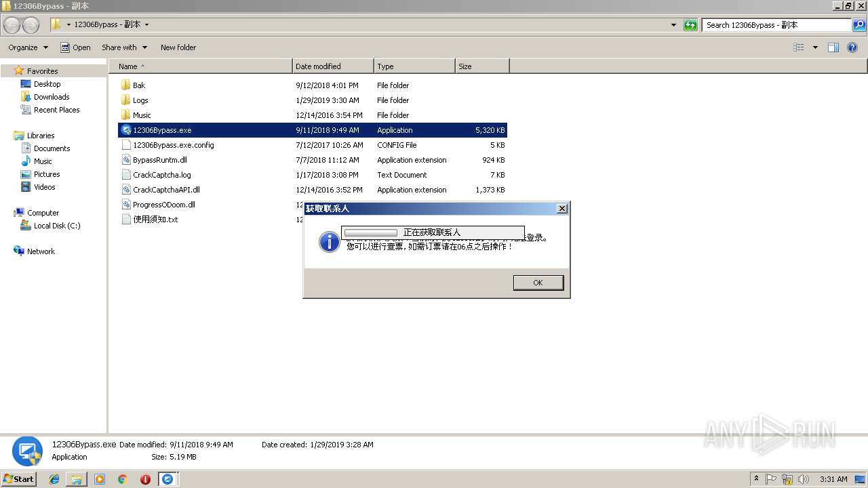The image size is (868, 488).
Task: Click the Start button
Action: pos(19,479)
